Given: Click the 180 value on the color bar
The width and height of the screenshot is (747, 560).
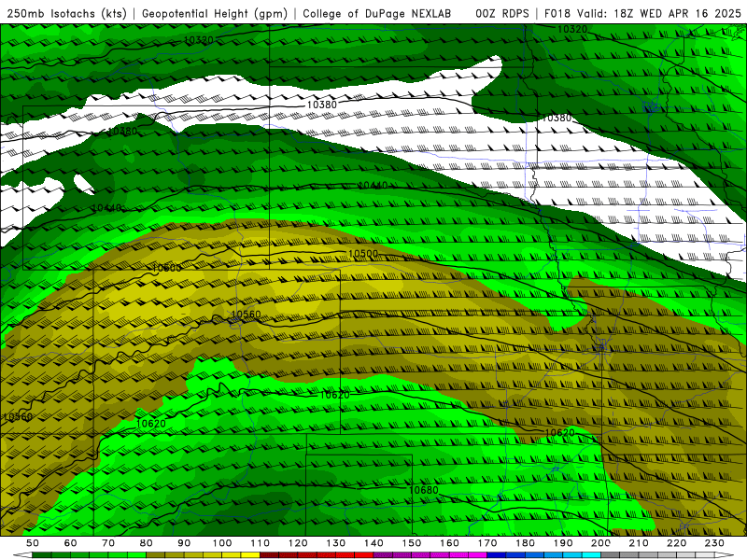Looking at the screenshot, I should point(526,543).
